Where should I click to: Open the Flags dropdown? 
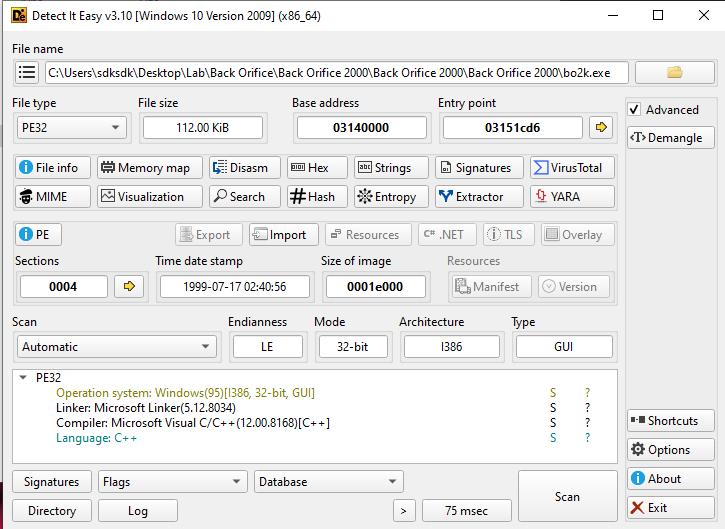click(x=172, y=482)
